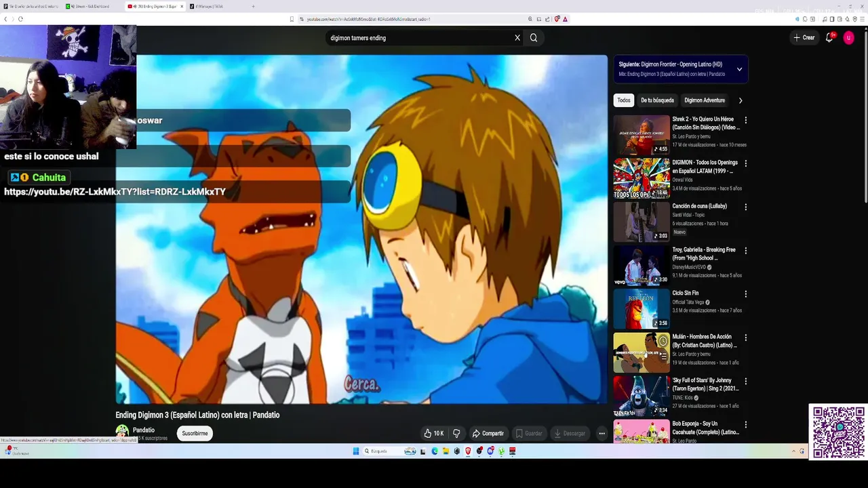
Task: Open options for Mulán video
Action: coord(746,338)
